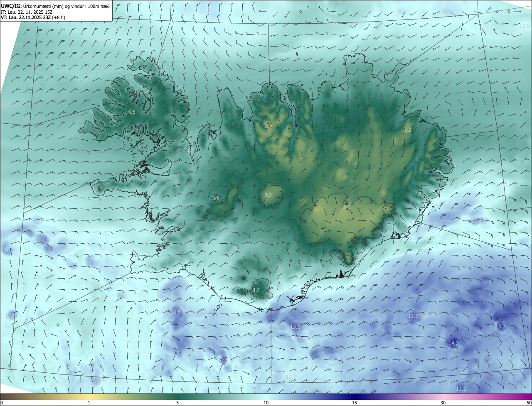Viewport: 532px width, 406px height.
Task: Click the 2.9 value in north Iceland
Action: point(268,125)
